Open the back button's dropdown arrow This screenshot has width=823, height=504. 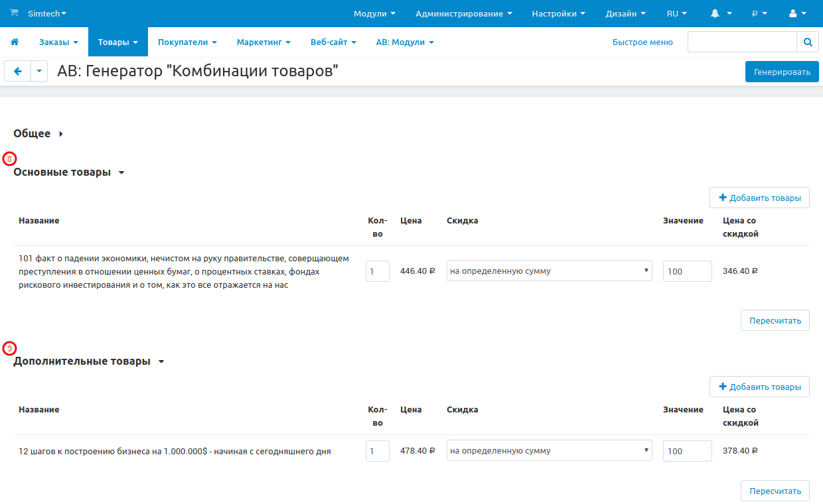(x=38, y=71)
